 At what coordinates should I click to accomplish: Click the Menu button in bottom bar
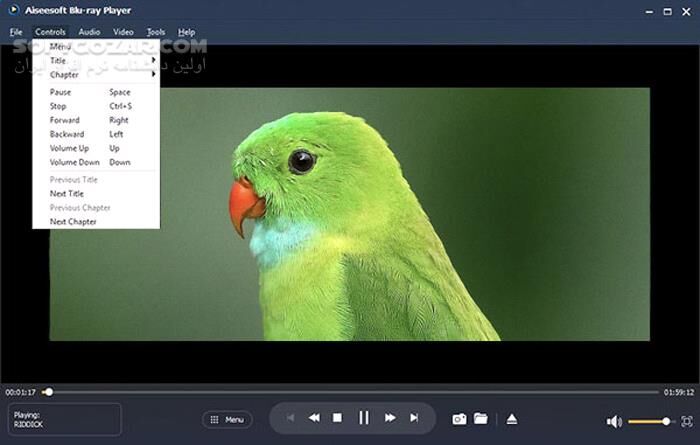point(227,420)
